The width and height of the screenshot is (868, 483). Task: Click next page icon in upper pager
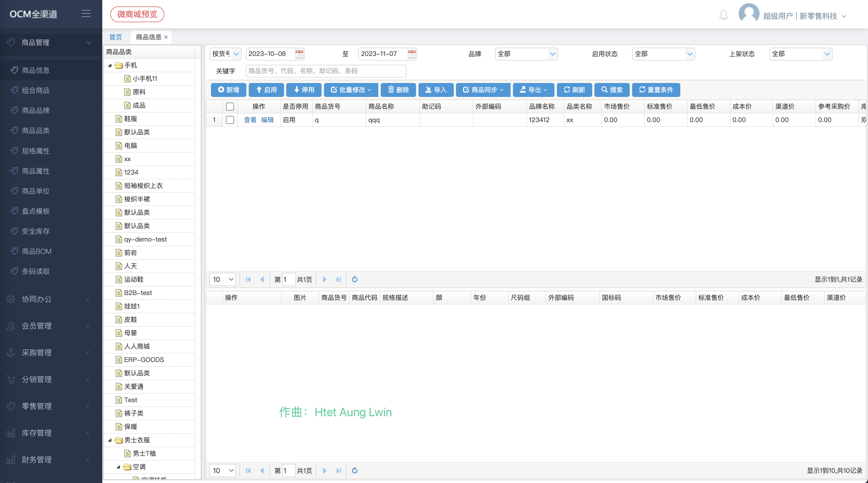click(x=324, y=280)
